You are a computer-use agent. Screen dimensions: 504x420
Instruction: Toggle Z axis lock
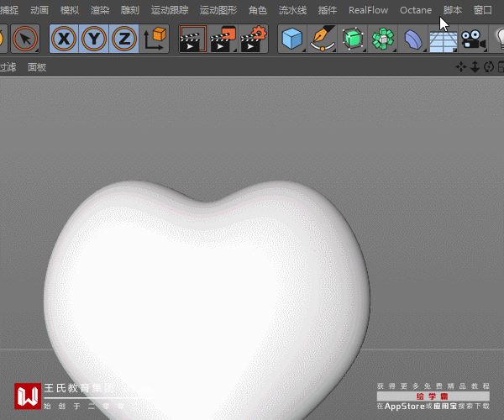[x=123, y=39]
